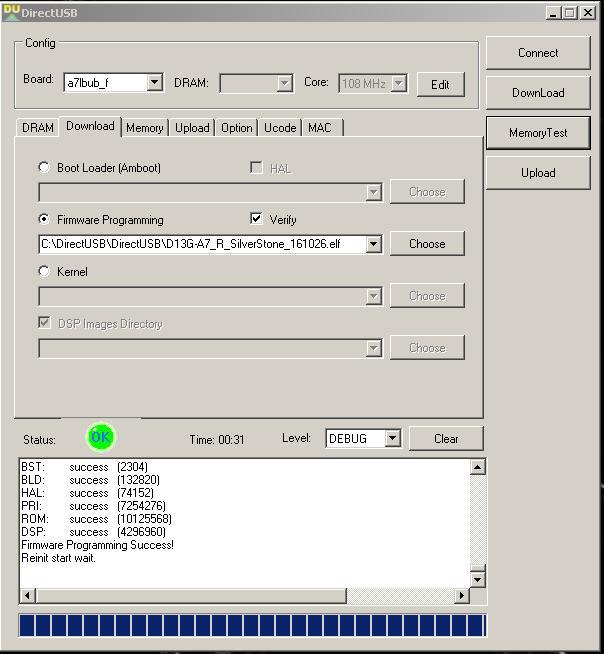604x654 pixels.
Task: Expand the debug Level dropdown
Action: [392, 439]
